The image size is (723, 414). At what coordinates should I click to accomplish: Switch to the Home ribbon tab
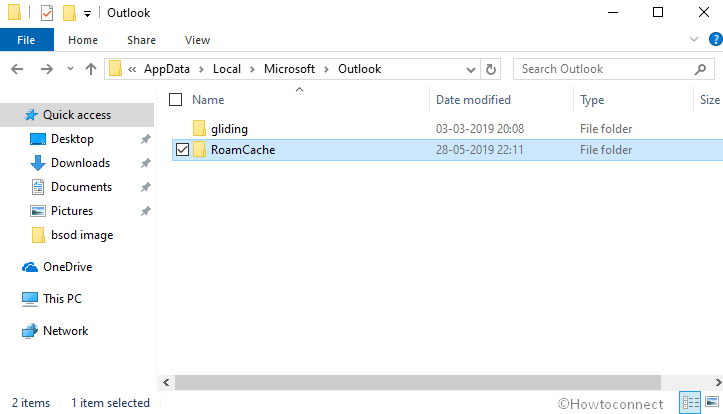tap(83, 40)
